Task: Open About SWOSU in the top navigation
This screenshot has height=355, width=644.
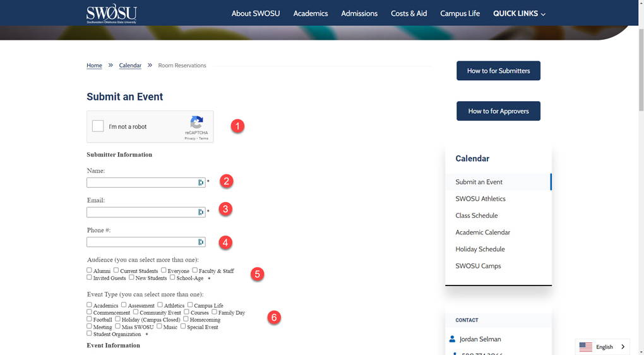Action: [256, 13]
